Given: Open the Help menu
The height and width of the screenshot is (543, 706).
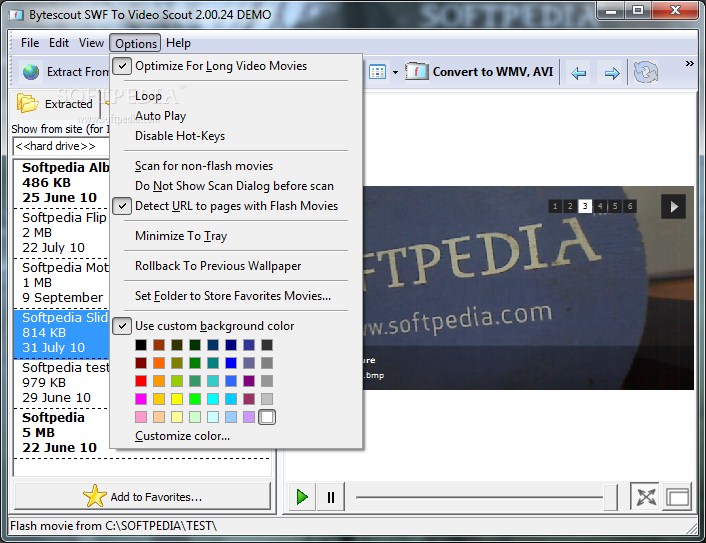Looking at the screenshot, I should point(178,43).
